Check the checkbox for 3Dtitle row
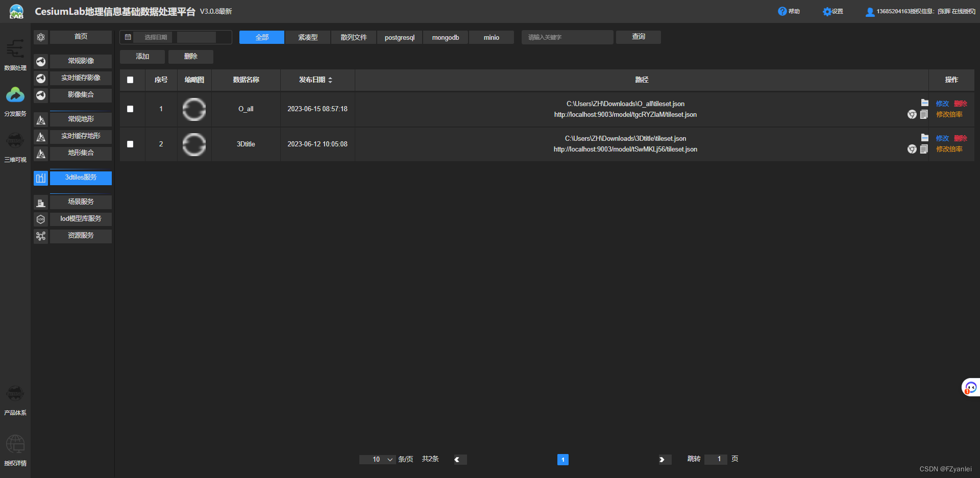 click(x=130, y=144)
